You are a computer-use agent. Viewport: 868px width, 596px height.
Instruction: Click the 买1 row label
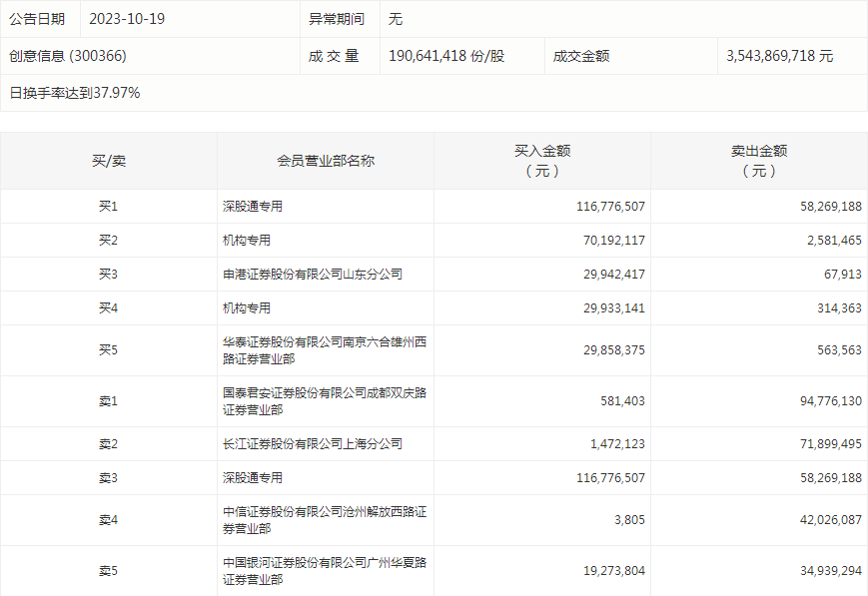tap(109, 207)
